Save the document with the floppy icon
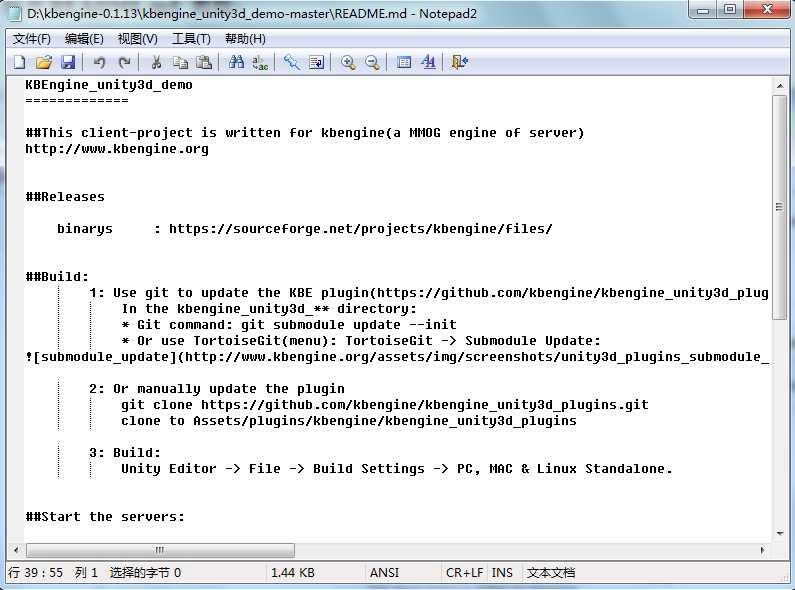Screen dimensions: 795x590 coord(68,62)
